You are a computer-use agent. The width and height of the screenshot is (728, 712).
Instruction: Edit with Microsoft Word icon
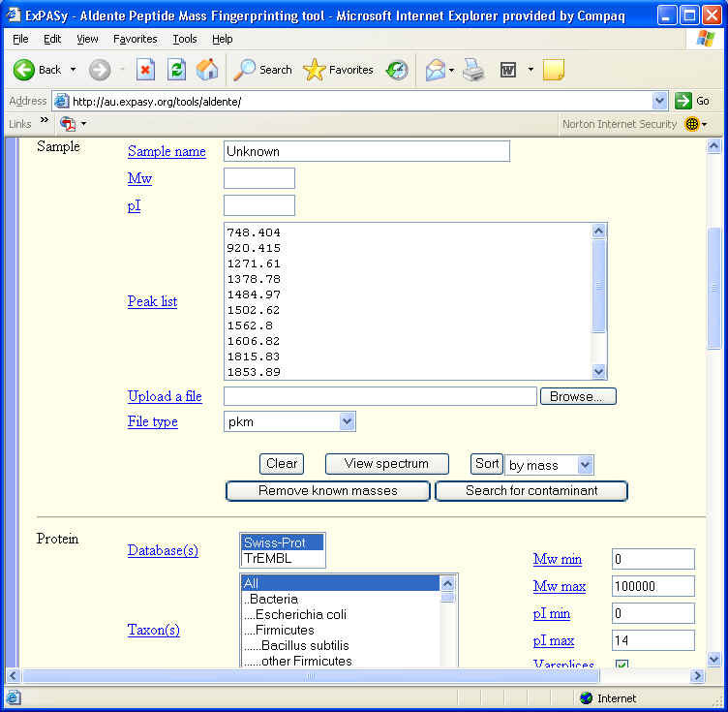pyautogui.click(x=508, y=70)
